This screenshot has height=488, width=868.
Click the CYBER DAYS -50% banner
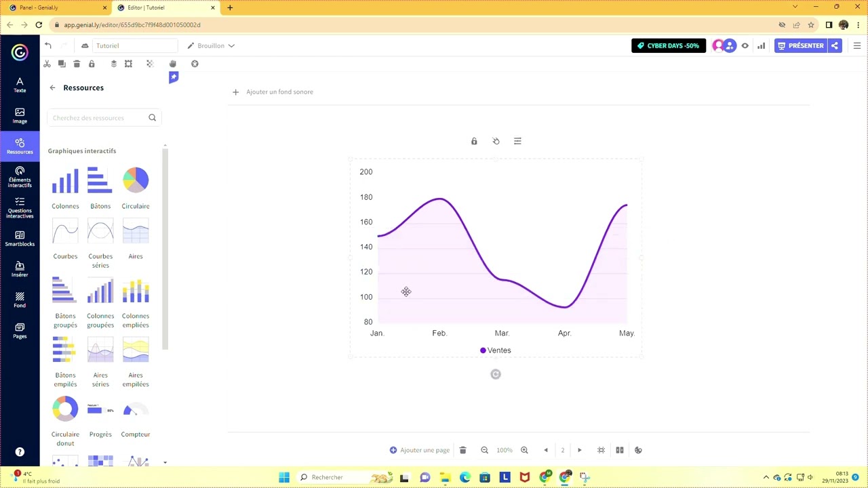point(669,45)
